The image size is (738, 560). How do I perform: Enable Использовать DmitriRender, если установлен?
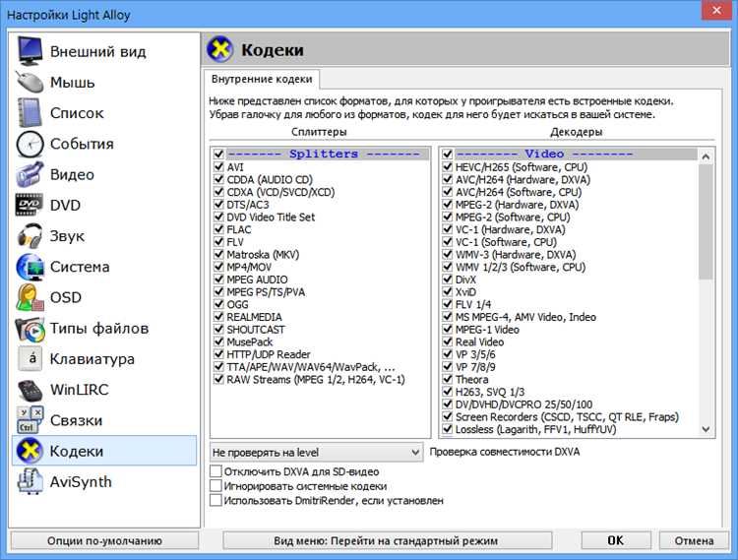(x=215, y=500)
